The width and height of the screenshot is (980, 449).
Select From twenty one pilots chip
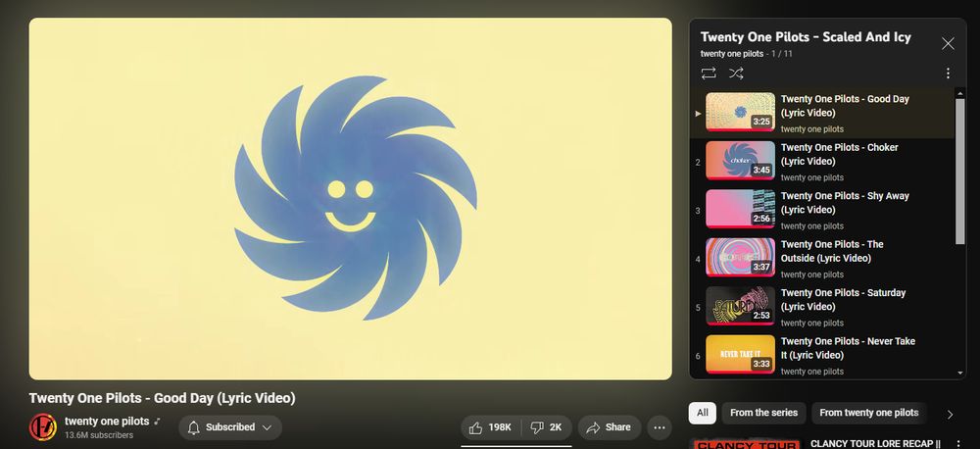coord(868,413)
